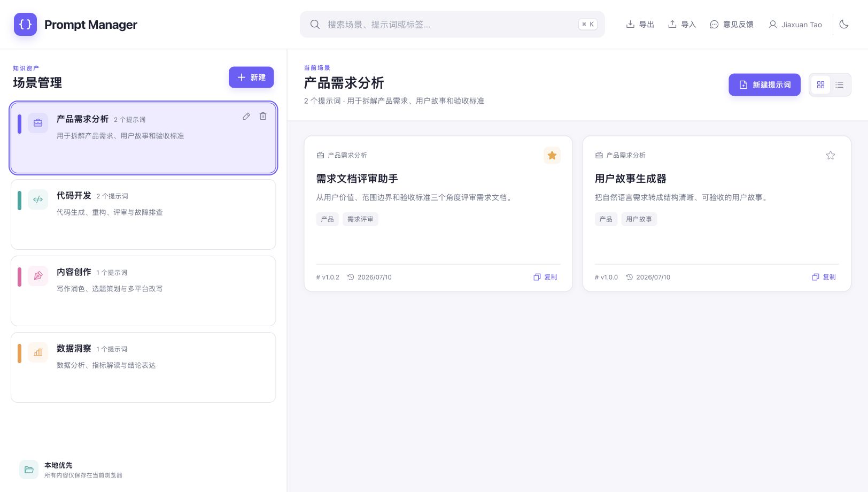
Task: Delete the 产品需求分析 scene with trash icon
Action: [263, 116]
